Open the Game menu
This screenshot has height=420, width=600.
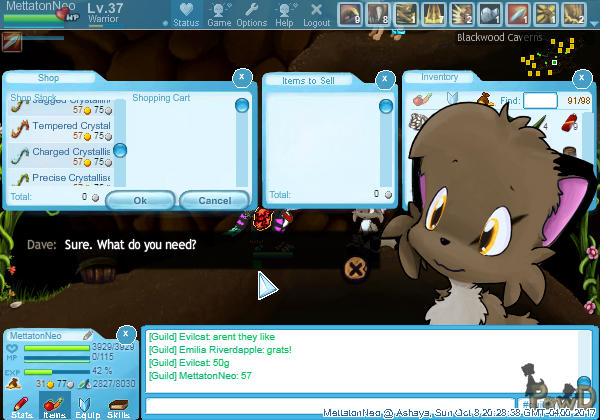219,13
